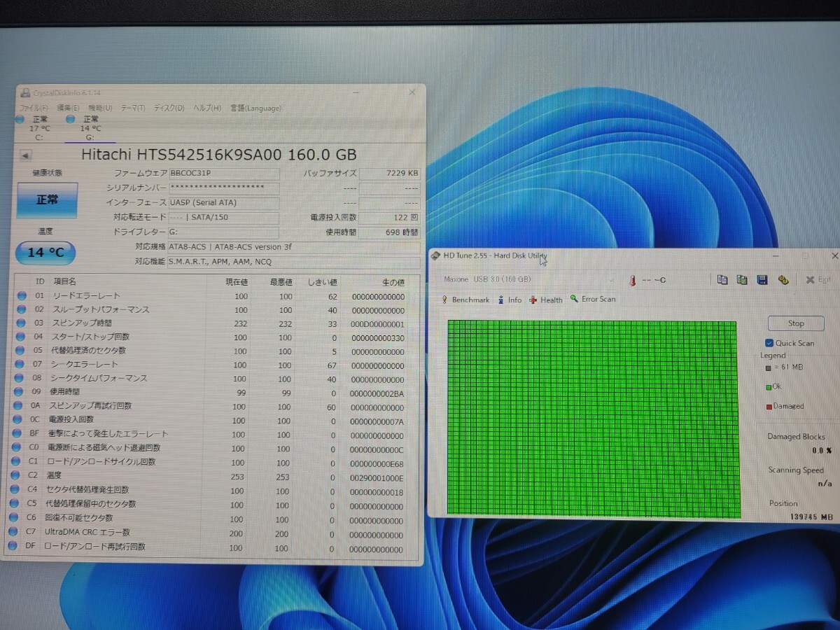Click the masked serial number field

pyautogui.click(x=224, y=188)
